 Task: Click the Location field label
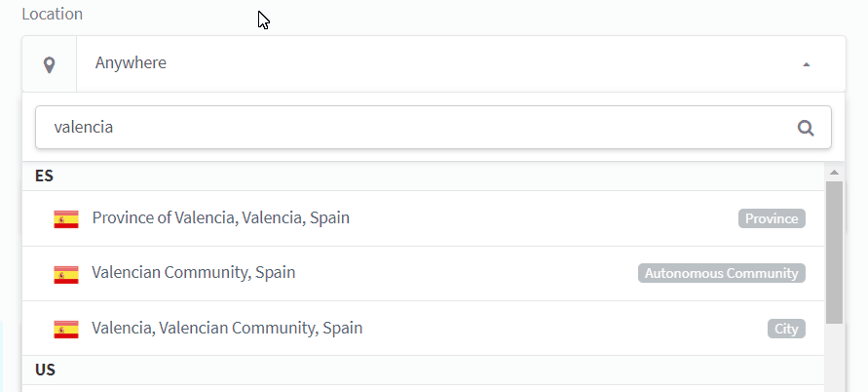[52, 15]
